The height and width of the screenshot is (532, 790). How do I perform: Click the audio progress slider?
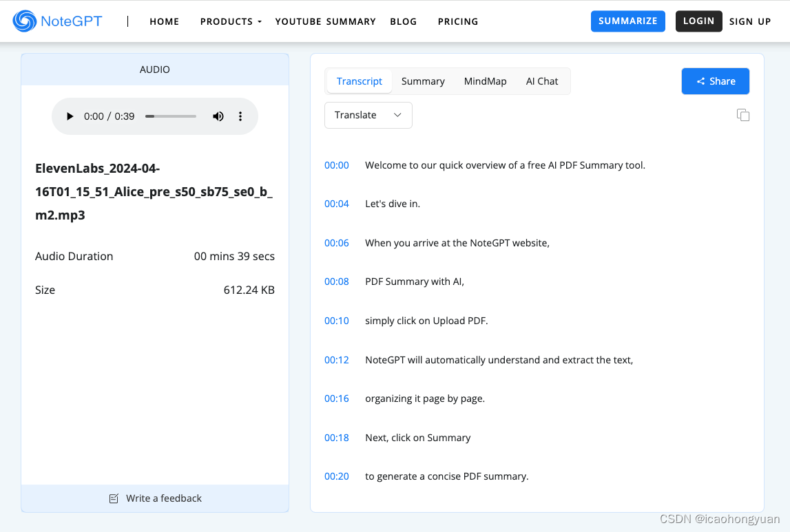tap(171, 116)
